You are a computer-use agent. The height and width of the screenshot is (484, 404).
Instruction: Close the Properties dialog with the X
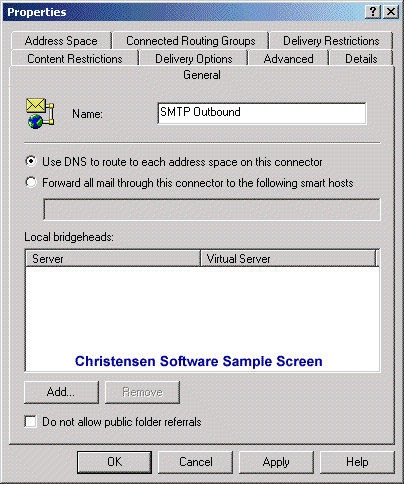click(391, 12)
